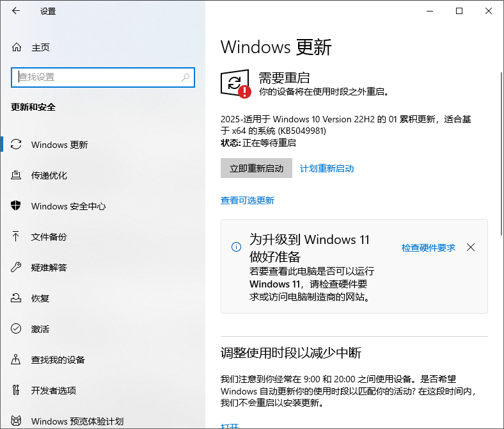Click 调整使用时段以减少中断 heading

point(291,353)
